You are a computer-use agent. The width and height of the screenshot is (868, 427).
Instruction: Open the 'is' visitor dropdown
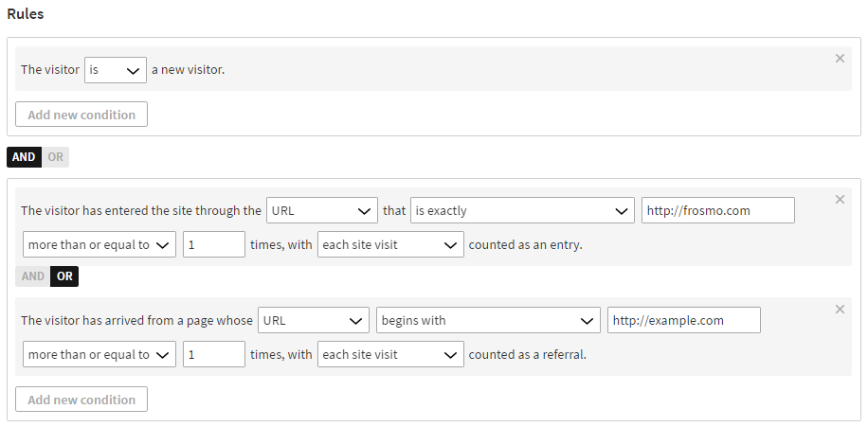tap(115, 70)
